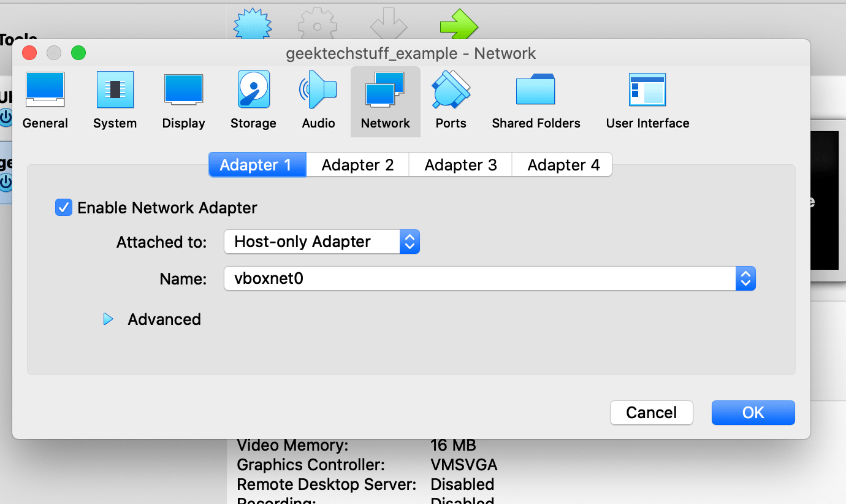Select the Network settings icon
The width and height of the screenshot is (846, 504).
click(385, 98)
